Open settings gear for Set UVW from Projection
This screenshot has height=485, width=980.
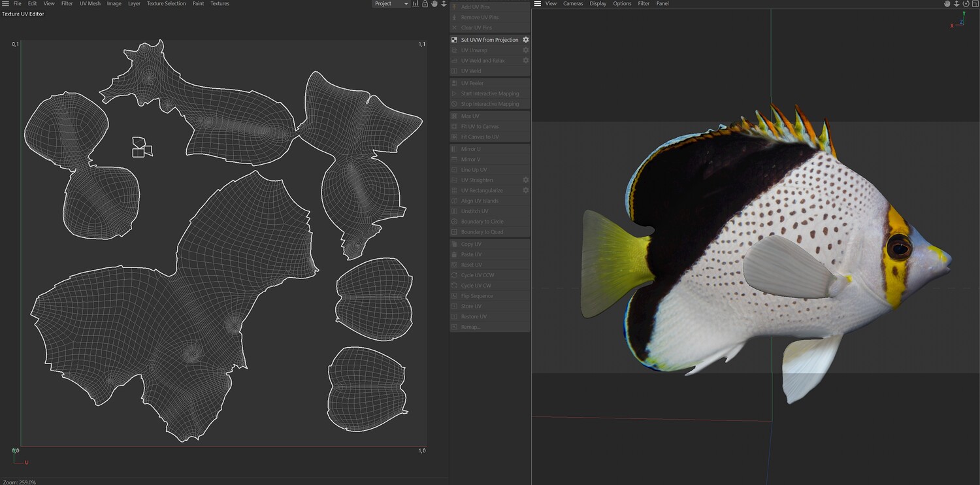pyautogui.click(x=525, y=40)
